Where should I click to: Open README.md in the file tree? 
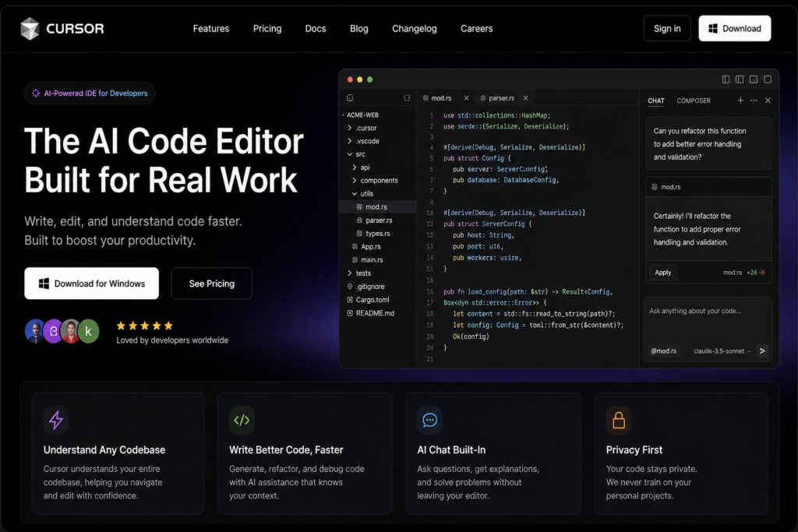[370, 313]
